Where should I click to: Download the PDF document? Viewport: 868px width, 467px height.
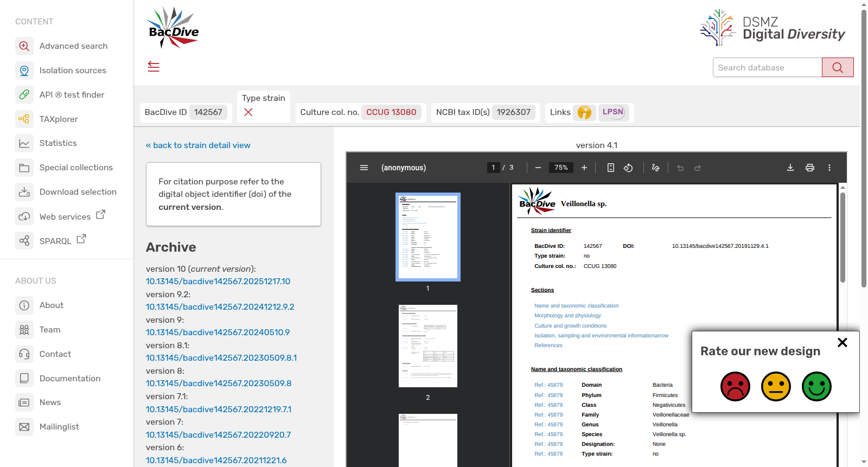pos(790,168)
